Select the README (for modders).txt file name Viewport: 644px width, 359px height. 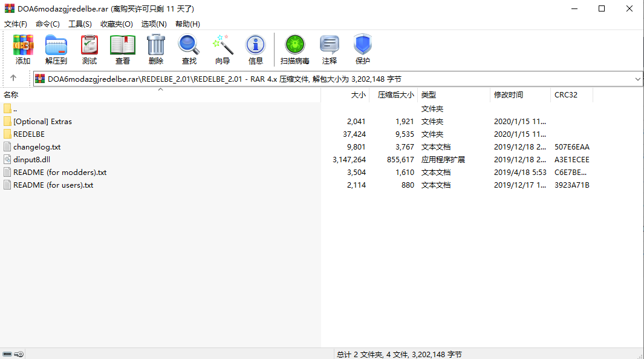pyautogui.click(x=60, y=173)
